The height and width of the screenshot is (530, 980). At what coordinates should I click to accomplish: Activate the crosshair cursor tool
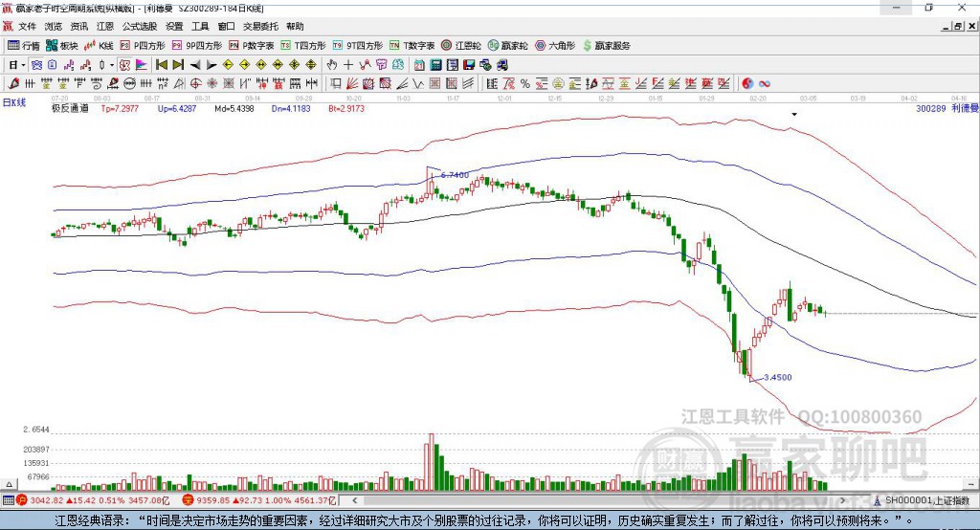pyautogui.click(x=348, y=64)
